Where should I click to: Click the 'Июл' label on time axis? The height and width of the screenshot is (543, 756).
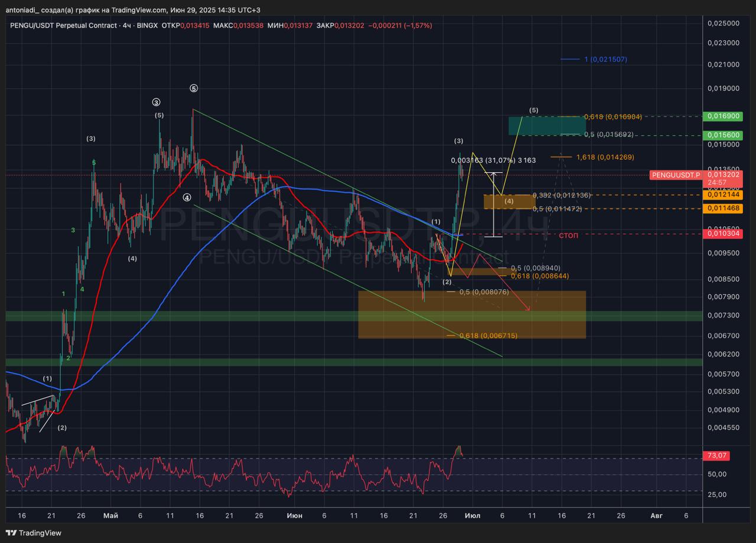tap(472, 515)
